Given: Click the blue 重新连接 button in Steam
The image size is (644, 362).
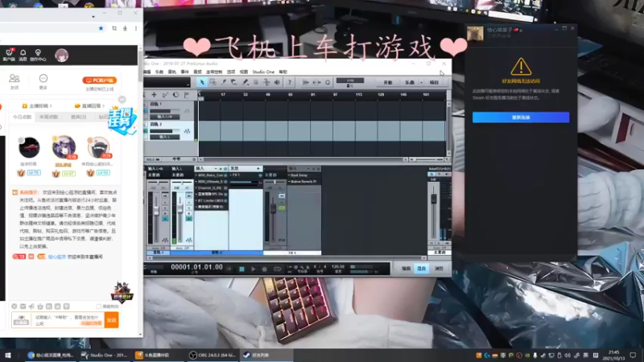Looking at the screenshot, I should pos(521,117).
